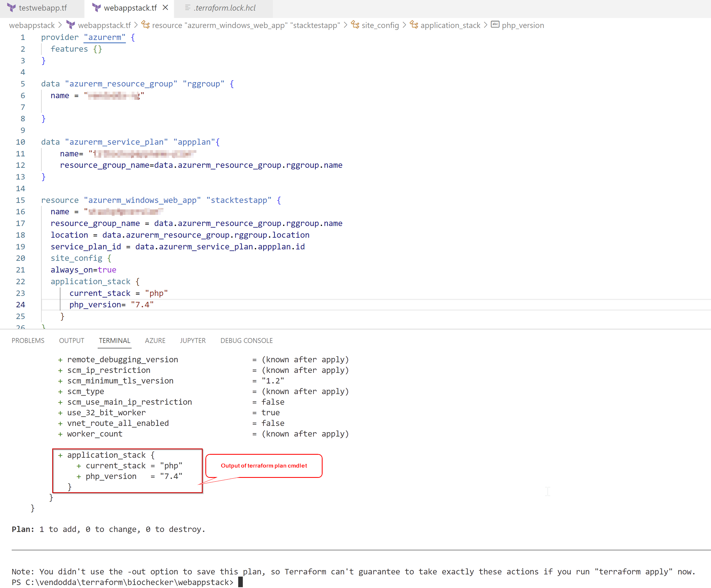Expand chevron after webappstack.tf breadcrumb
The height and width of the screenshot is (588, 711).
pyautogui.click(x=136, y=25)
